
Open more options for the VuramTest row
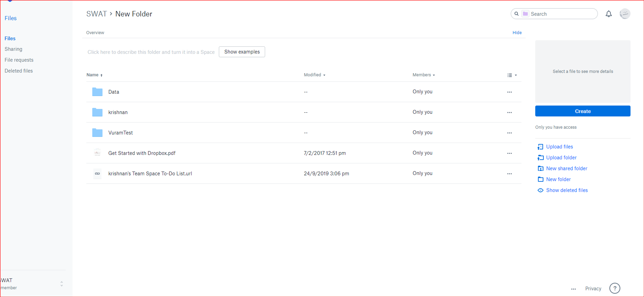click(x=509, y=133)
